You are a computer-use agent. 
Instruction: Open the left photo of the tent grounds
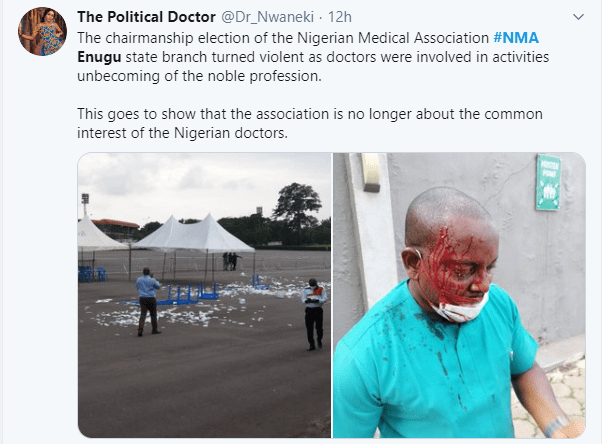click(204, 295)
